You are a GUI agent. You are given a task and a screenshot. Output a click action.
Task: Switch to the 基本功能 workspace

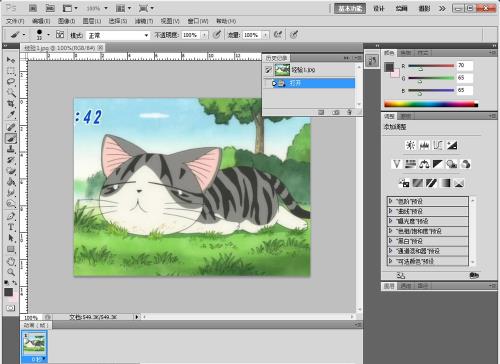point(350,8)
